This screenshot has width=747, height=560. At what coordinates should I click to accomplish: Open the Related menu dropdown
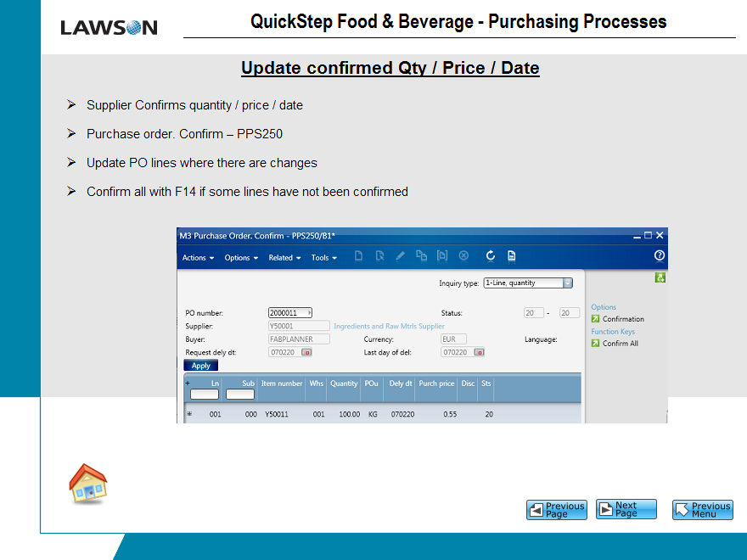pyautogui.click(x=284, y=258)
